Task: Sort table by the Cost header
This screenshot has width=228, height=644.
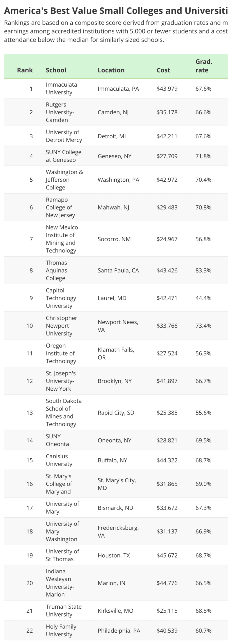Action: click(x=163, y=70)
